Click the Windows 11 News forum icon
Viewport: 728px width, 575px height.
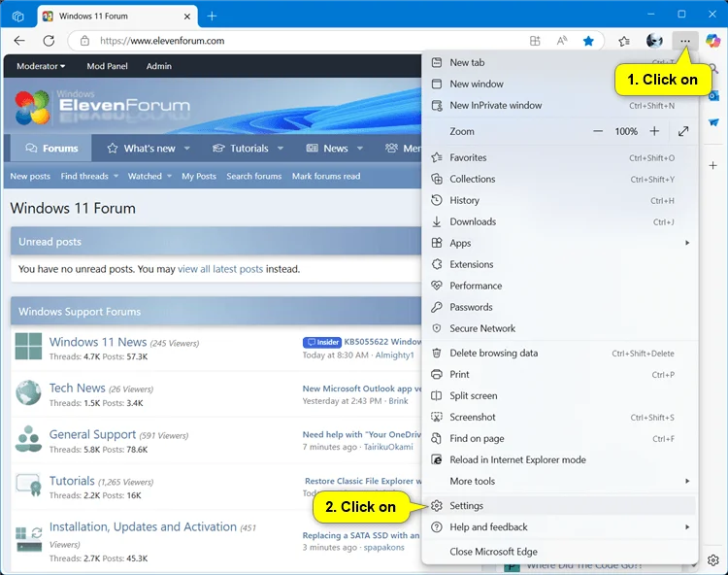tap(28, 346)
